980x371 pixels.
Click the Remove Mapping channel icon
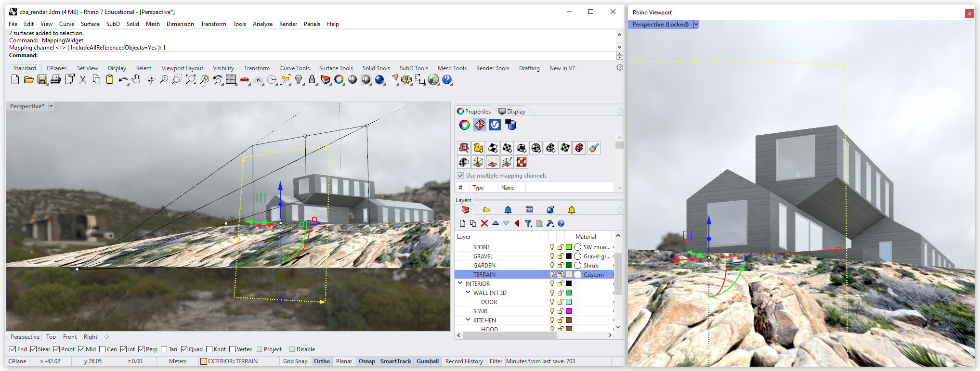[579, 148]
